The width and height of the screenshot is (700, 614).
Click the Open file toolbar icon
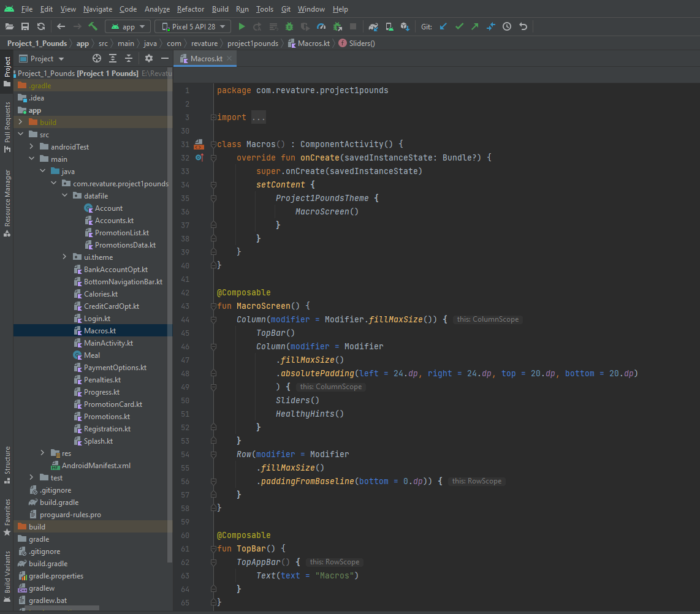pos(9,27)
